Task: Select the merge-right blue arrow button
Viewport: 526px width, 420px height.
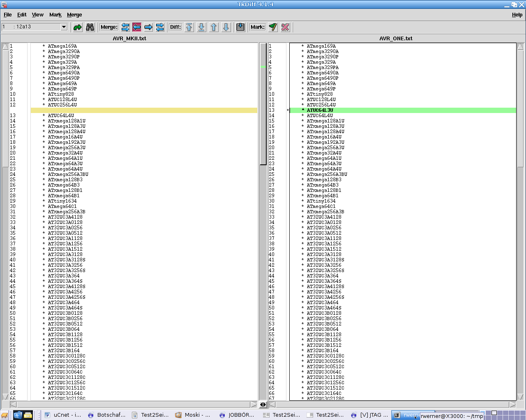Action: 148,27
